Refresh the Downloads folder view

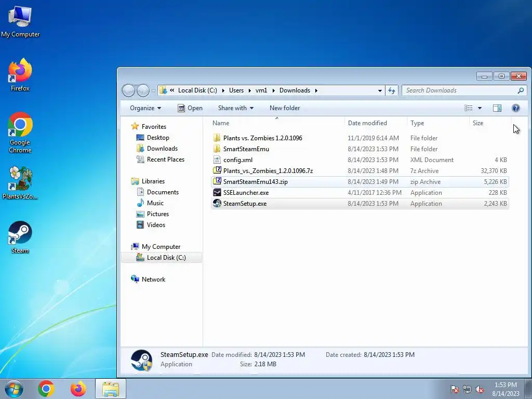click(x=392, y=90)
